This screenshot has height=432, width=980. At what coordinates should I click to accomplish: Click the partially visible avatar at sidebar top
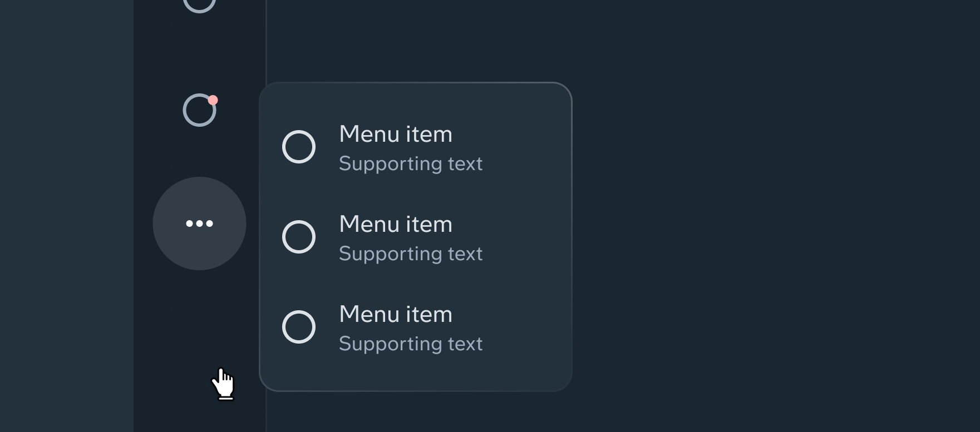(x=199, y=6)
